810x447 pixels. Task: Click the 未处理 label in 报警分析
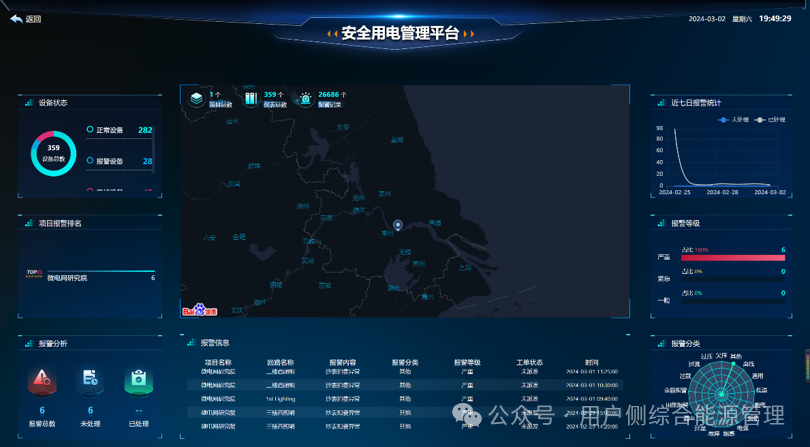pyautogui.click(x=90, y=424)
